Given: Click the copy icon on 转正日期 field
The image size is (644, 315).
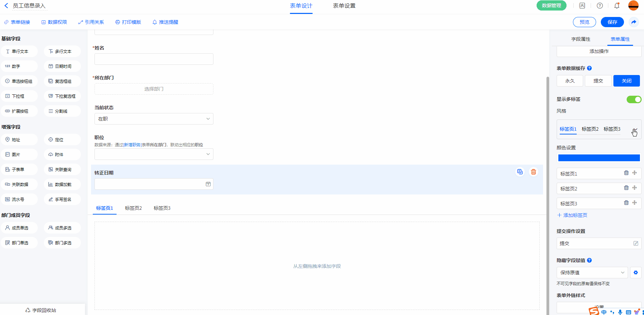Looking at the screenshot, I should (x=520, y=172).
